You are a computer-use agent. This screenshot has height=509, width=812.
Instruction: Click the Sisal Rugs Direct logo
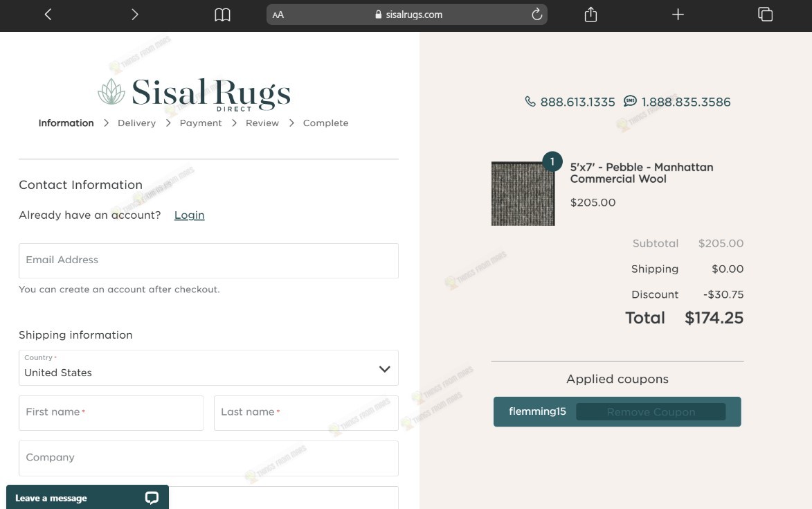195,94
